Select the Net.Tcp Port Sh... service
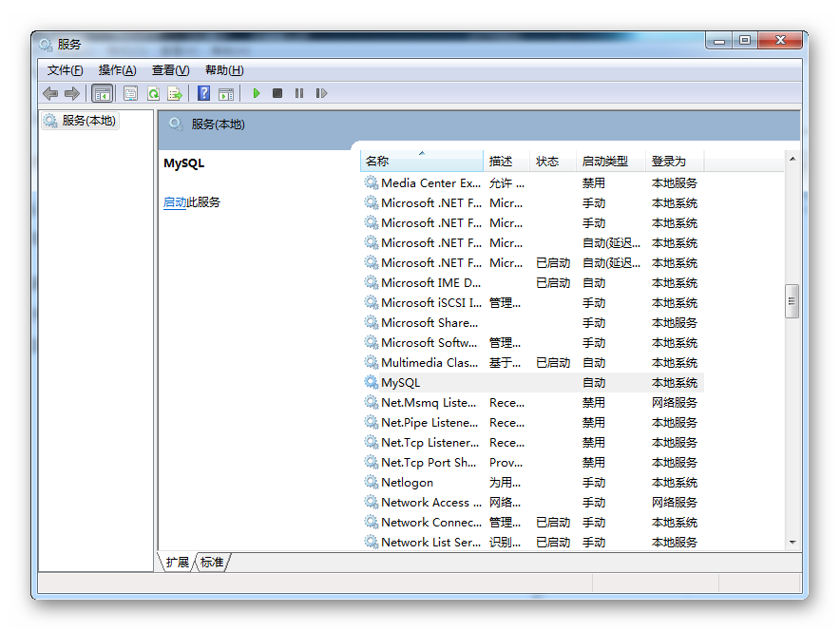 [x=532, y=462]
